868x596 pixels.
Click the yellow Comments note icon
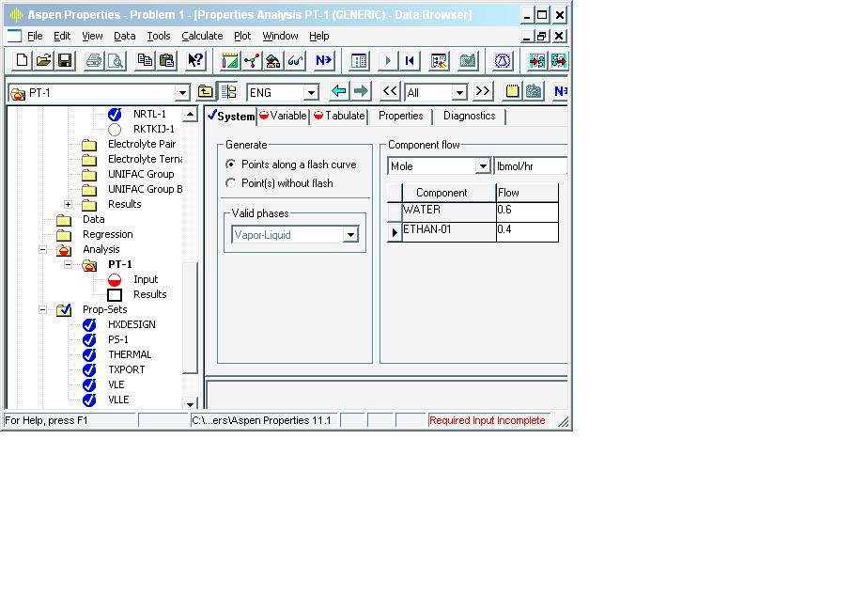(x=512, y=91)
